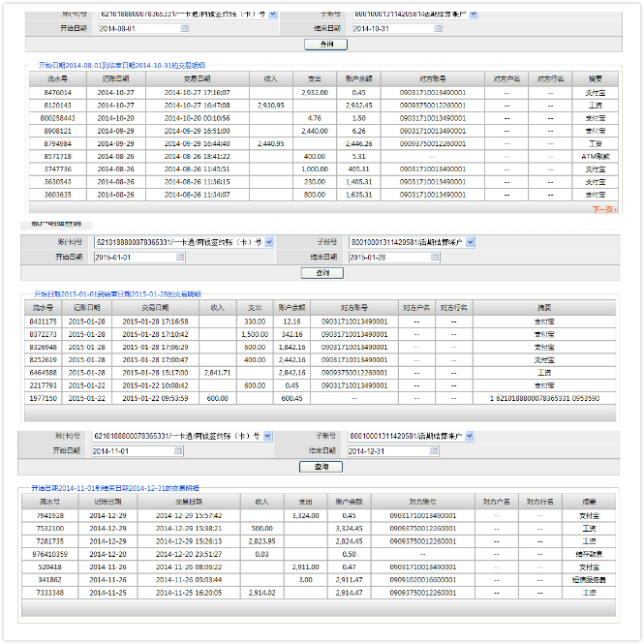
Task: Open calendar icon beside end date 2014-10-31
Action: pos(439,28)
